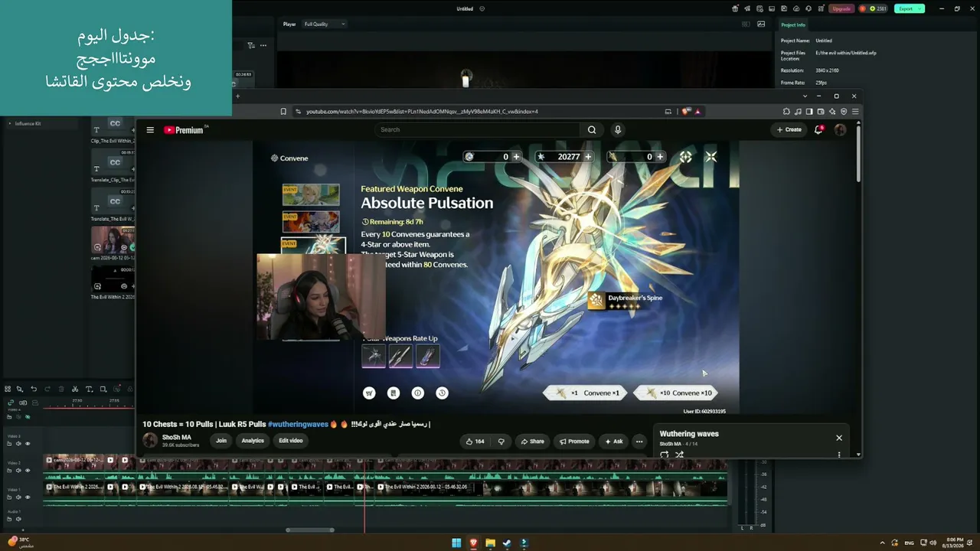
Task: Select the text tool in the timeline toolbar
Action: (89, 390)
